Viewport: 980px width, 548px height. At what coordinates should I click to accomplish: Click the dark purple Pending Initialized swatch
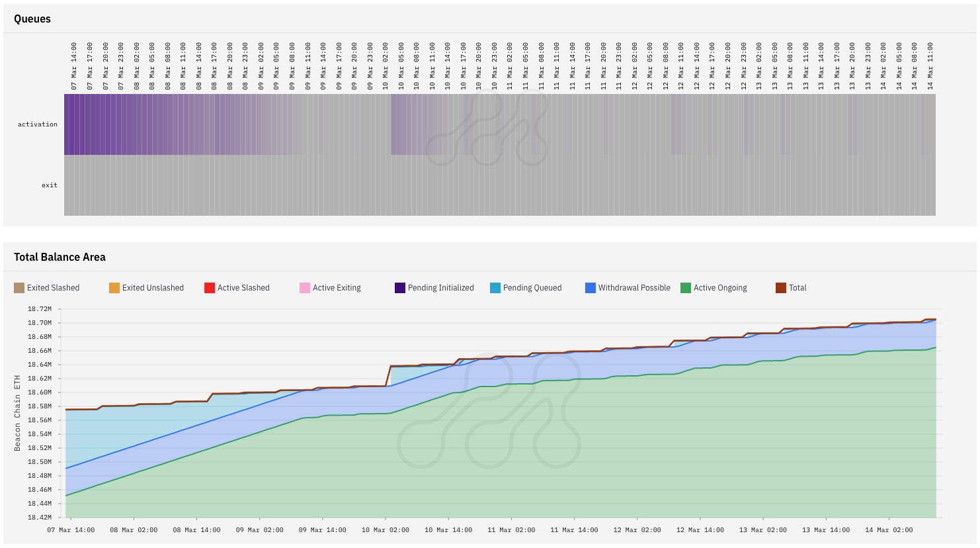point(400,288)
